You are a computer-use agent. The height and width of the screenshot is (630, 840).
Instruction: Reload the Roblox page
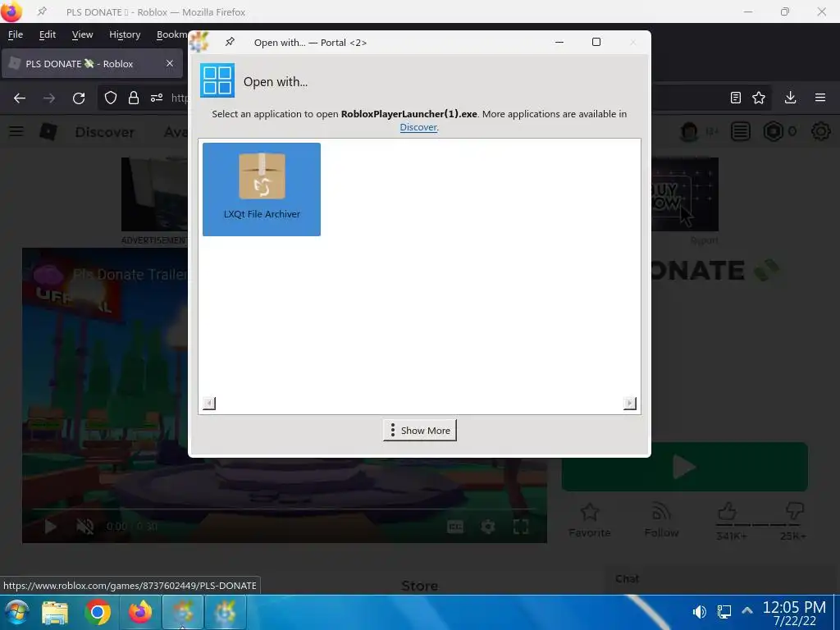coord(79,98)
